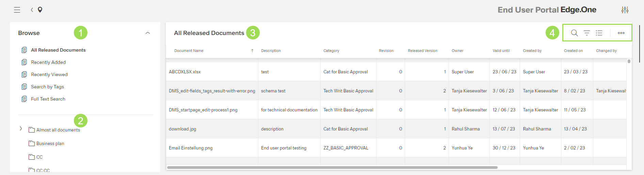Screen dimensions: 644x175
Task: Open Search by Tags
Action: [47, 87]
